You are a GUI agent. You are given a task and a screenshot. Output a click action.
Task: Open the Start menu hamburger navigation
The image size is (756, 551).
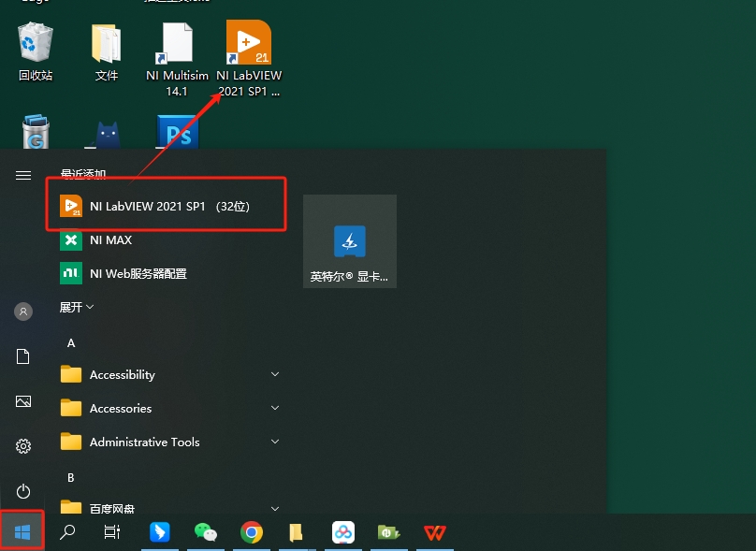tap(23, 175)
